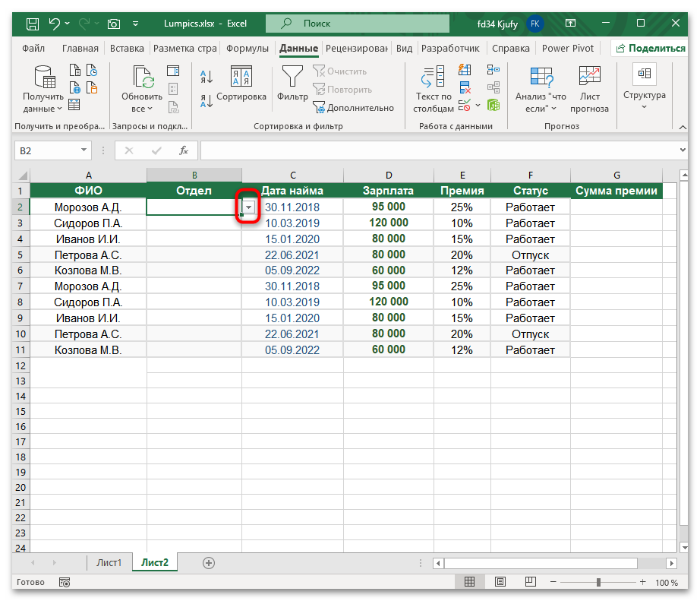Click the Поделиться share button
This screenshot has height=601, width=700.
click(651, 48)
